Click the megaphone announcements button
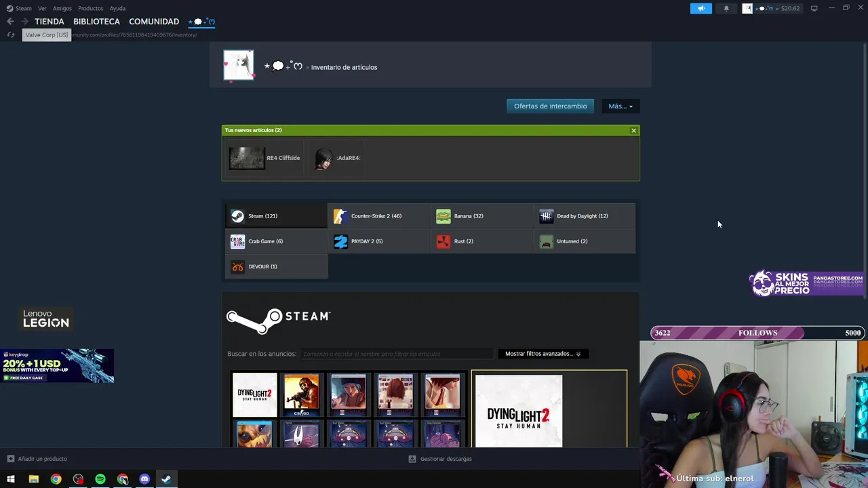 point(701,8)
